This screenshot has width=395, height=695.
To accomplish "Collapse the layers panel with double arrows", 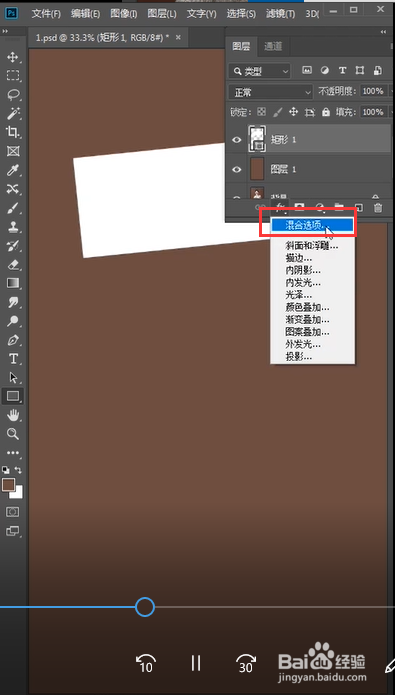I will 384,32.
